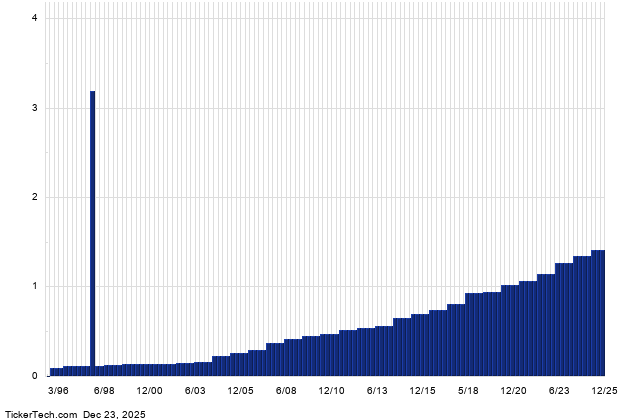Select the 12/10 x-axis label

point(332,390)
